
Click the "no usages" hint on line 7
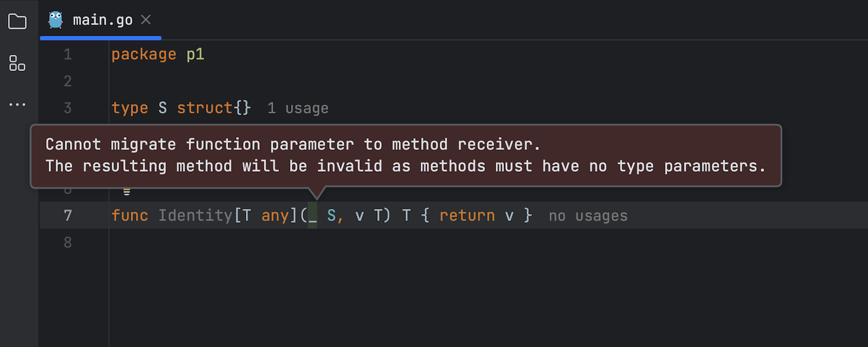click(588, 216)
